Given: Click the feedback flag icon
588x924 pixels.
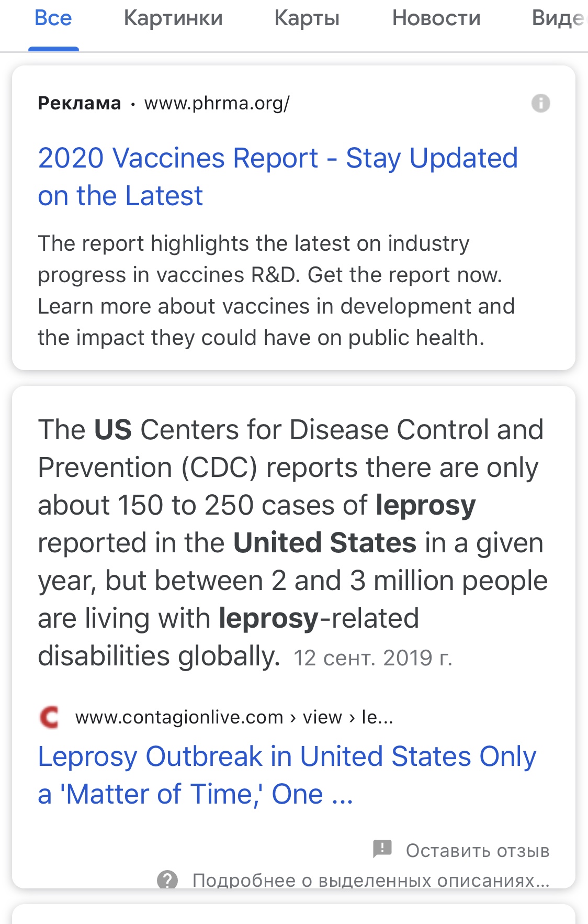Looking at the screenshot, I should (x=382, y=849).
